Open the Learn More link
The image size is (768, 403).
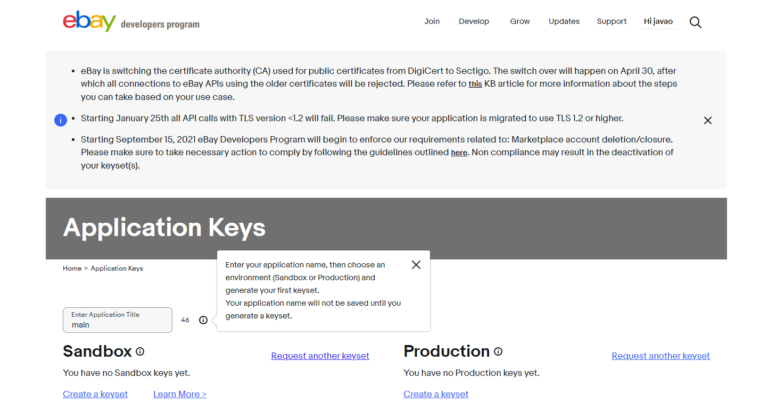180,394
